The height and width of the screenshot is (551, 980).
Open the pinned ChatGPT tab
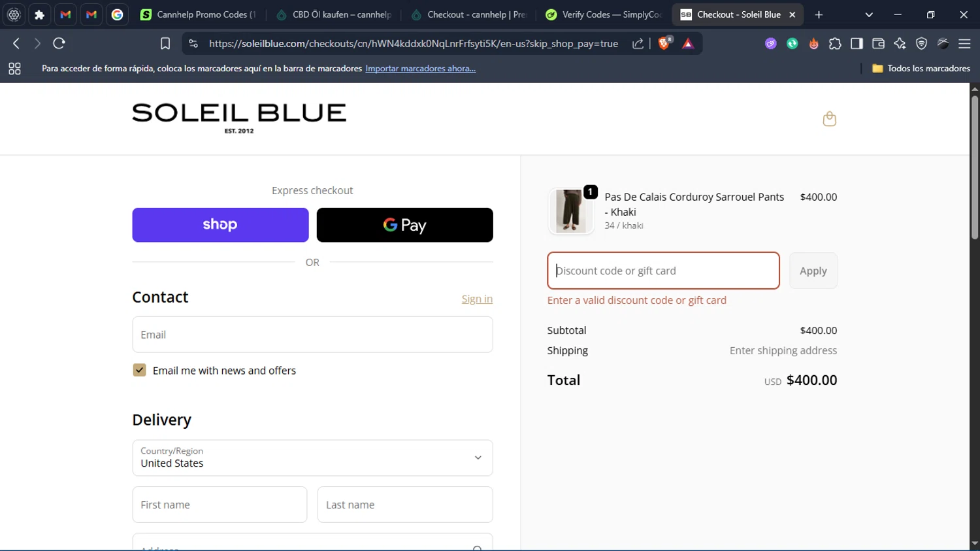point(14,14)
